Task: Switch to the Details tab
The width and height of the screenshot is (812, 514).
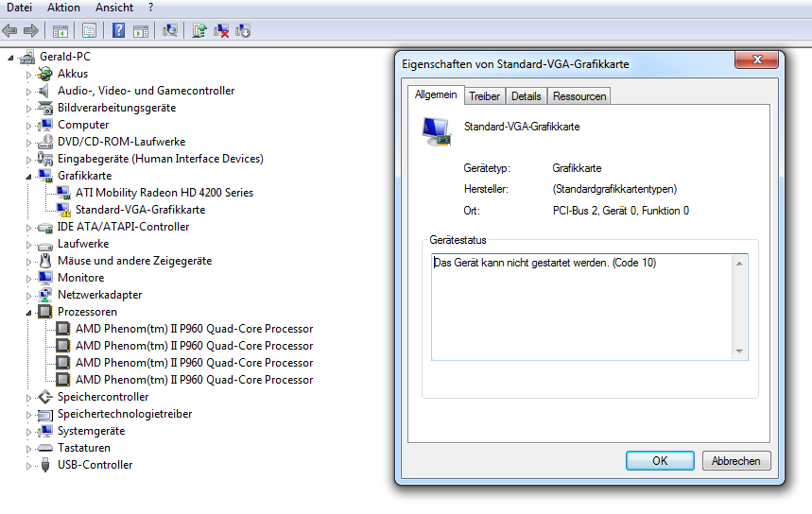Action: click(x=527, y=96)
